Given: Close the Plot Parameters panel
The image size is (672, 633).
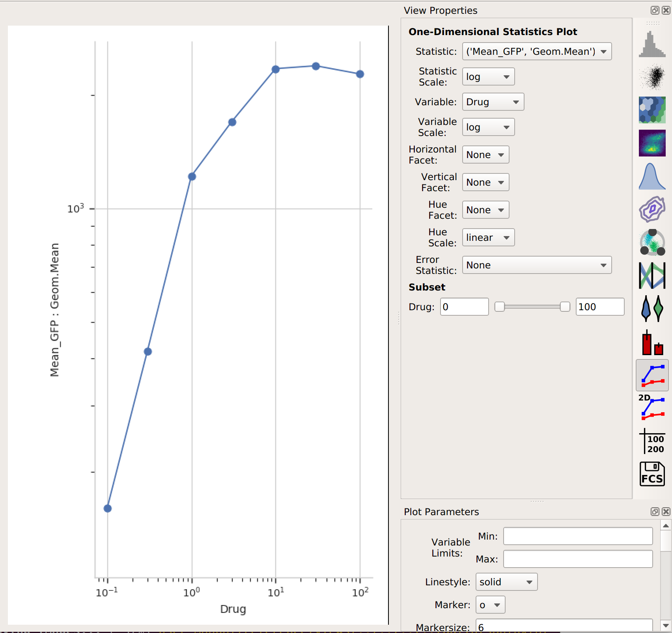Looking at the screenshot, I should pos(666,512).
